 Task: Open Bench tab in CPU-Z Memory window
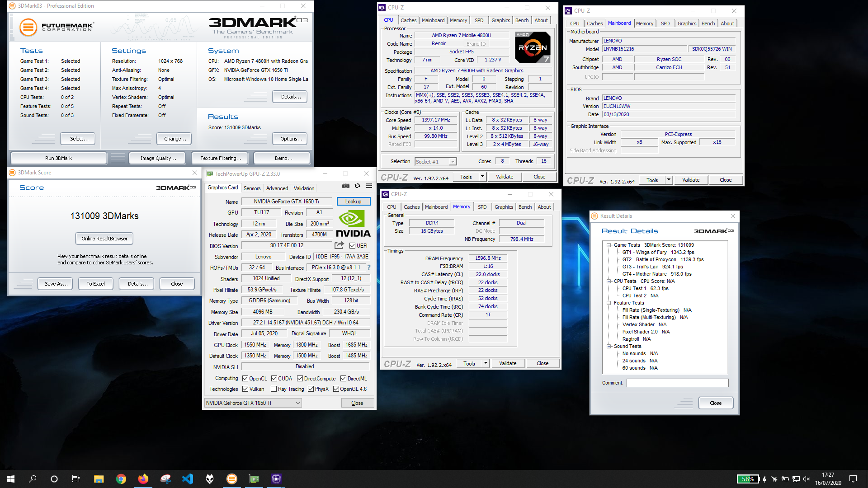[525, 207]
